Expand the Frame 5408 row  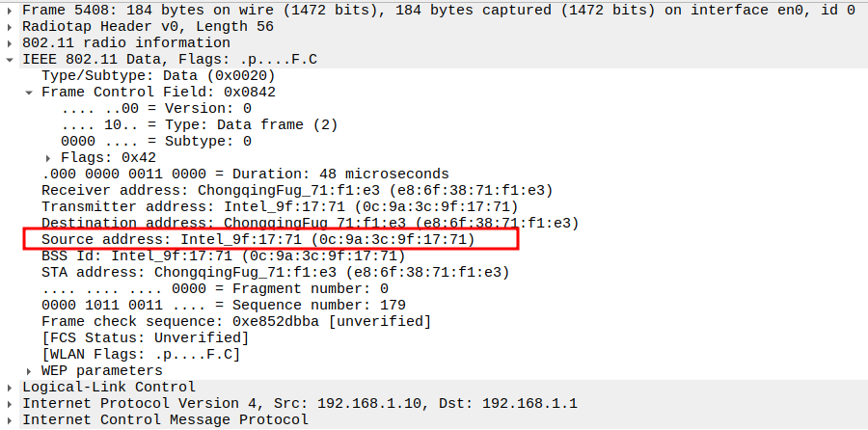point(11,10)
